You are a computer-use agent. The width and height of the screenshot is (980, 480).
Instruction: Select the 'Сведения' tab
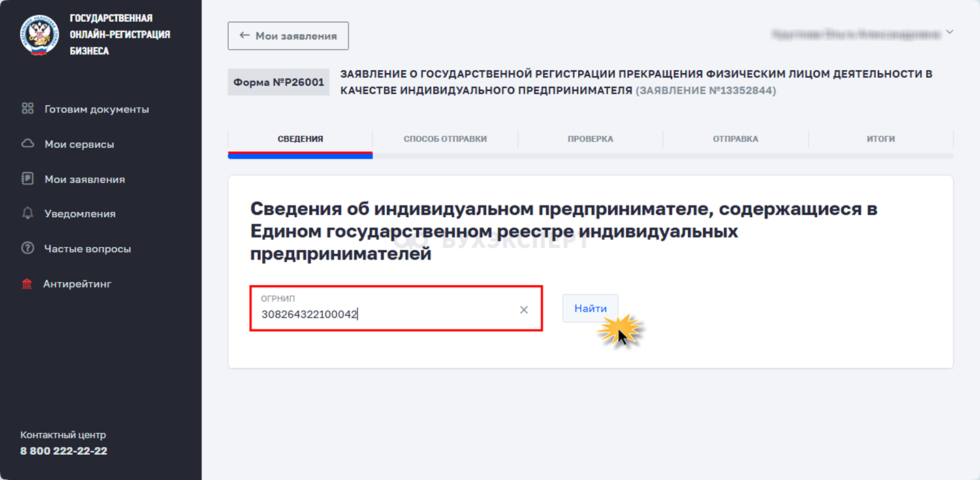coord(300,139)
